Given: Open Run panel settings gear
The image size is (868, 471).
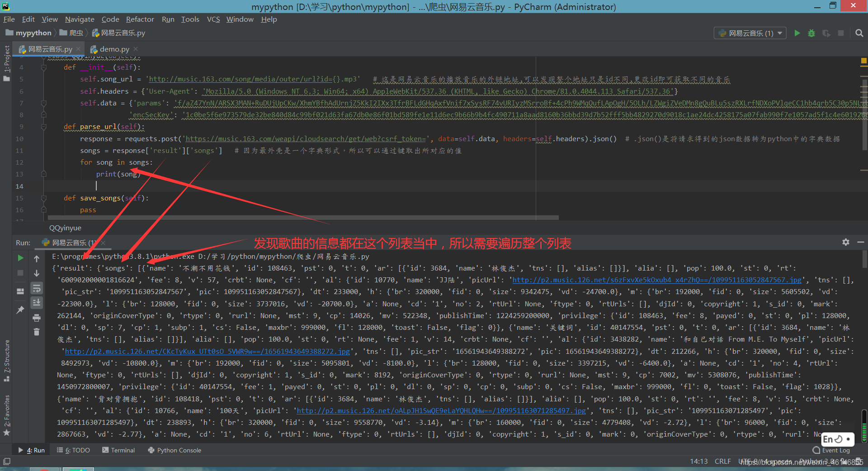Looking at the screenshot, I should (x=846, y=242).
